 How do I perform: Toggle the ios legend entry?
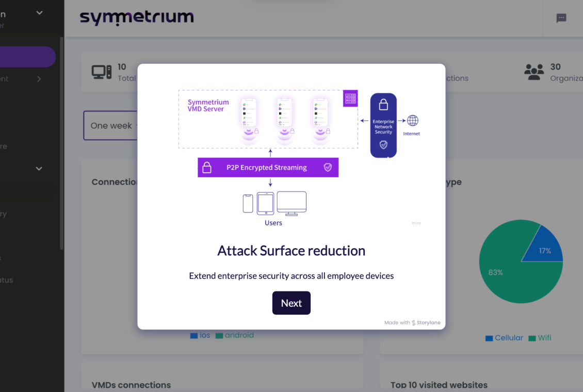200,335
